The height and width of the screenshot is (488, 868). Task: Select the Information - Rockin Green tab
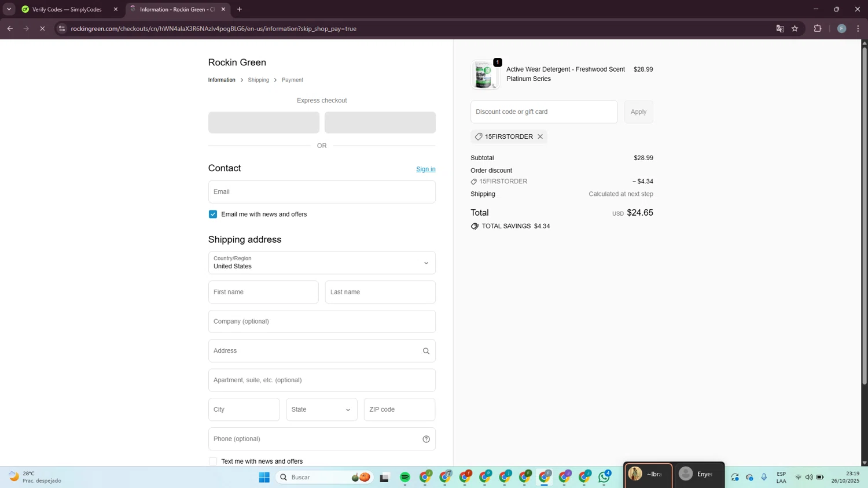176,9
